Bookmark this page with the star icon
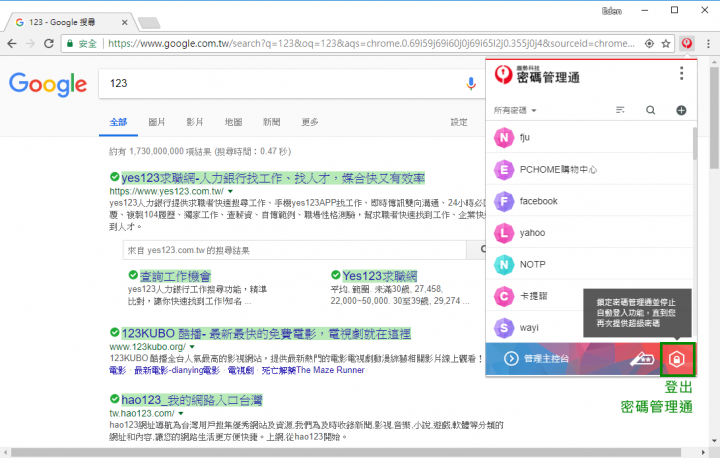Viewport: 720px width, 458px height. (666, 44)
